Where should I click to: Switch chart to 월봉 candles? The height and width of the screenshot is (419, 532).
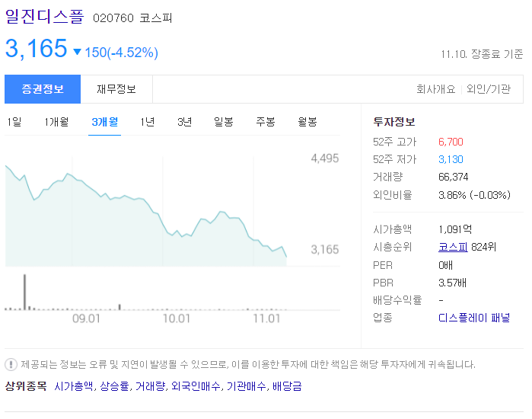[307, 122]
